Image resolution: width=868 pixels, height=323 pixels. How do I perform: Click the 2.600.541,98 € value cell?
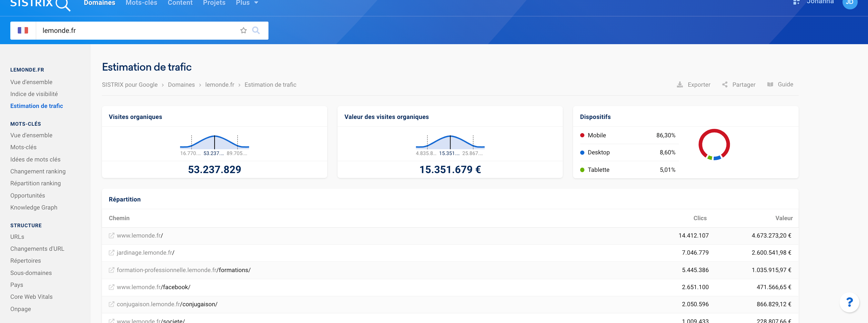pos(771,253)
